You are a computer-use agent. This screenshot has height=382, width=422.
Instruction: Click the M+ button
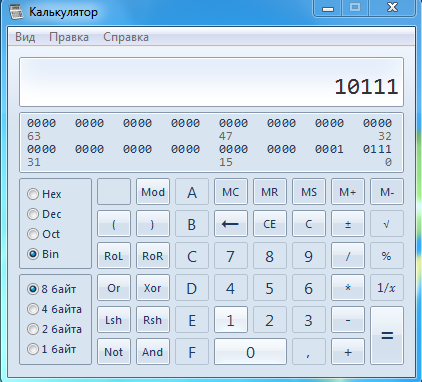click(348, 192)
